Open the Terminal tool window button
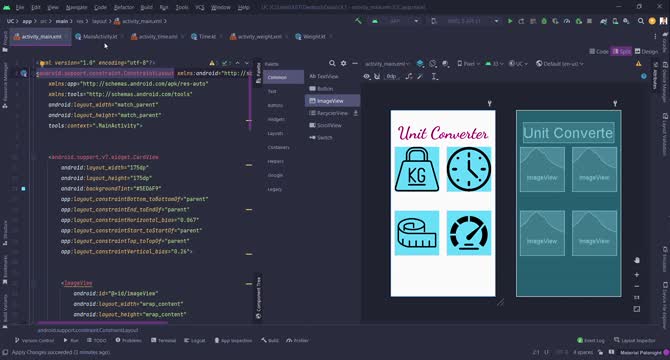The width and height of the screenshot is (670, 360). point(163,340)
